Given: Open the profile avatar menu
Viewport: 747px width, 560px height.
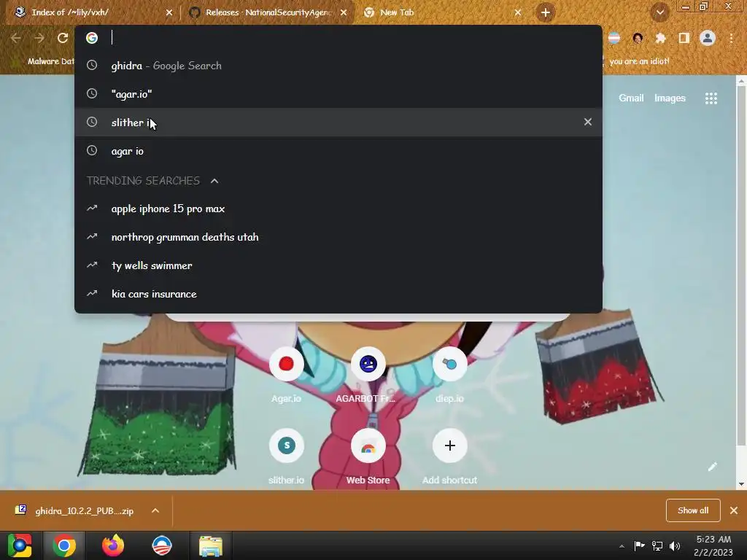Looking at the screenshot, I should pyautogui.click(x=708, y=38).
